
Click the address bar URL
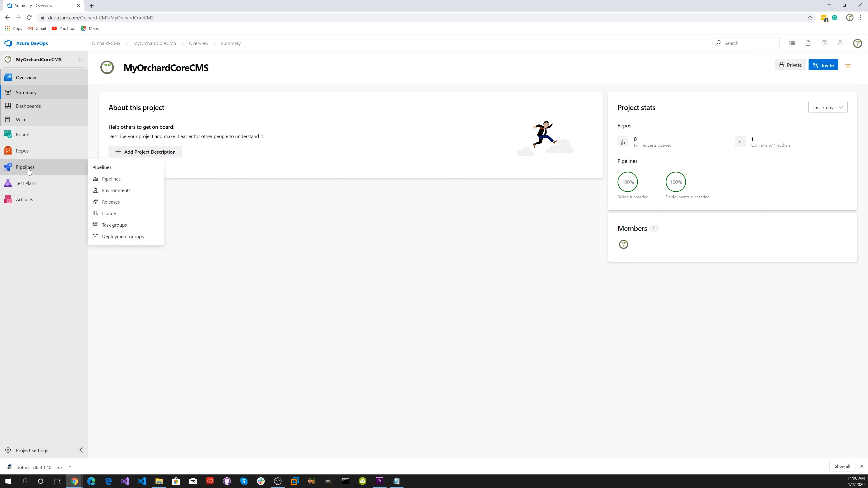pyautogui.click(x=101, y=18)
